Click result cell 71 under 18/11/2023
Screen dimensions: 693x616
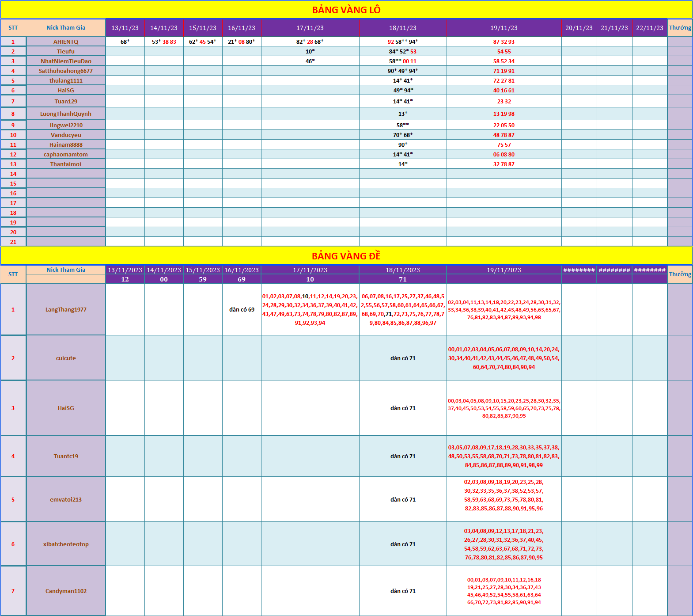click(x=402, y=279)
